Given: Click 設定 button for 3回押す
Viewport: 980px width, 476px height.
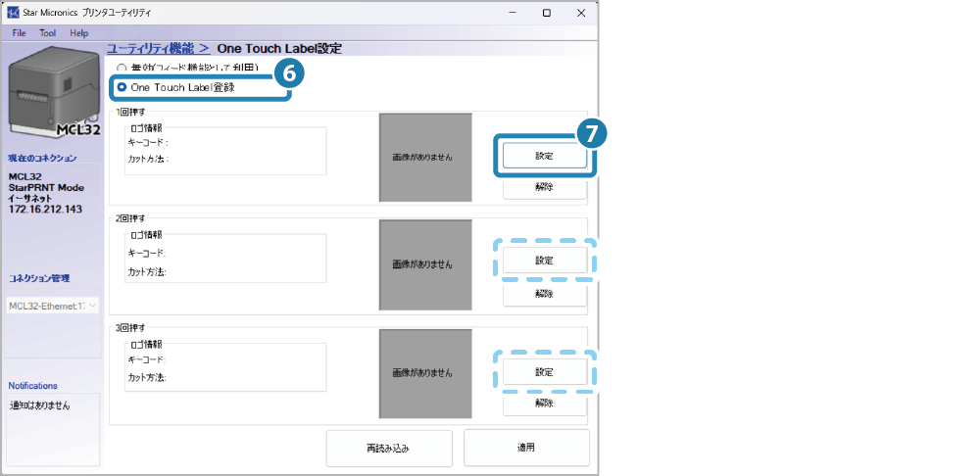Looking at the screenshot, I should [544, 372].
